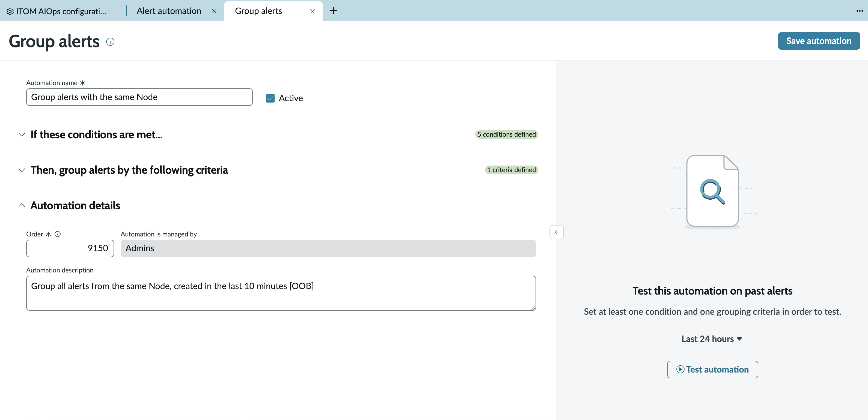The image size is (868, 420).
Task: Click the info icon beside Group alerts title
Action: tap(110, 42)
